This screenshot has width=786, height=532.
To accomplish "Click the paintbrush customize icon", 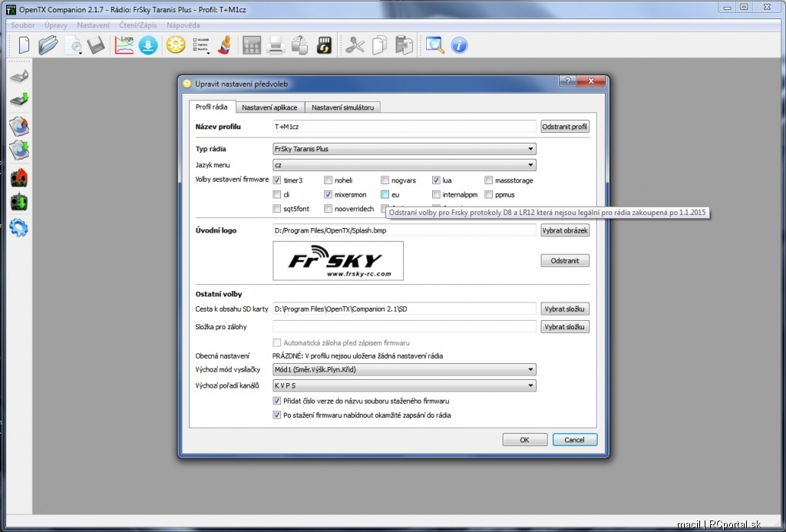I will (x=225, y=45).
